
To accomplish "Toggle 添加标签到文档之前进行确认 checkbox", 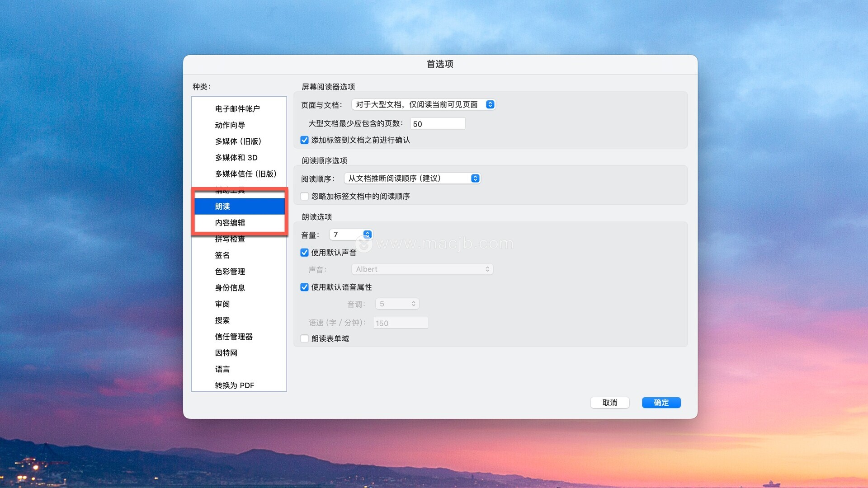I will (x=305, y=140).
